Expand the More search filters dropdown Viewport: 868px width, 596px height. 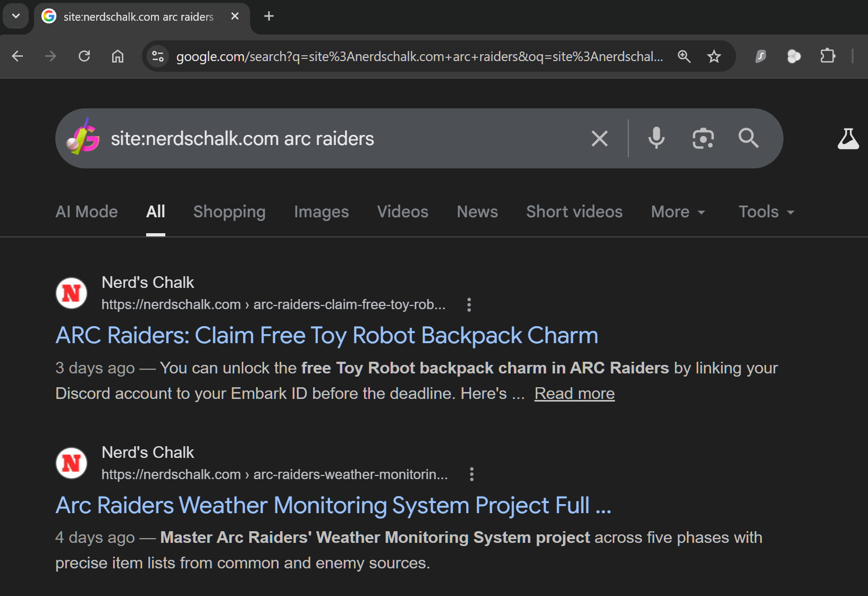(x=678, y=212)
